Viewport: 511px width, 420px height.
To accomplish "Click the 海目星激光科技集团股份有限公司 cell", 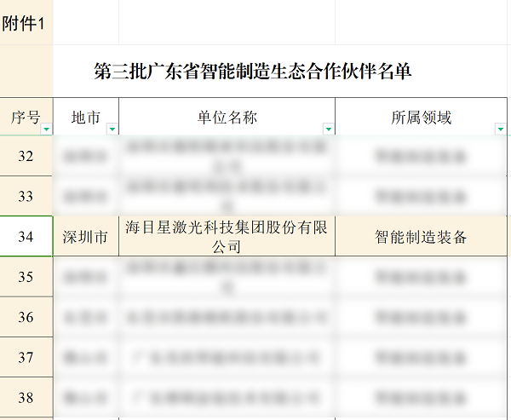I will tap(227, 237).
